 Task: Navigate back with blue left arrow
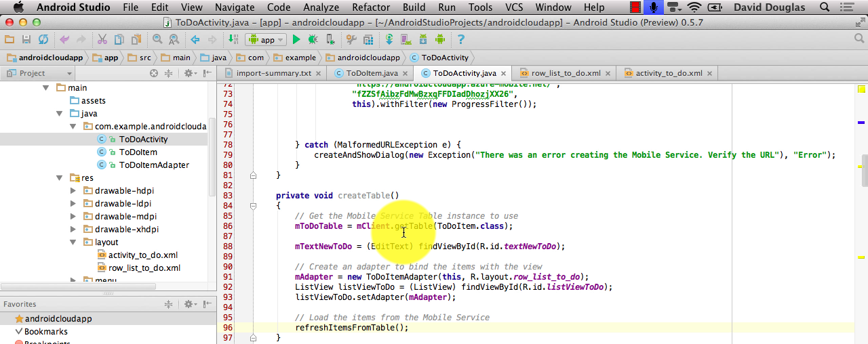pos(195,40)
